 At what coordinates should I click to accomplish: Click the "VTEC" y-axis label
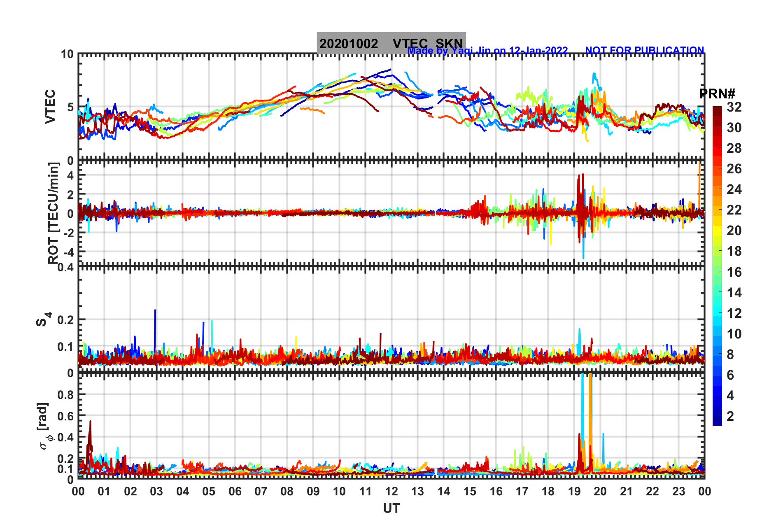50,107
